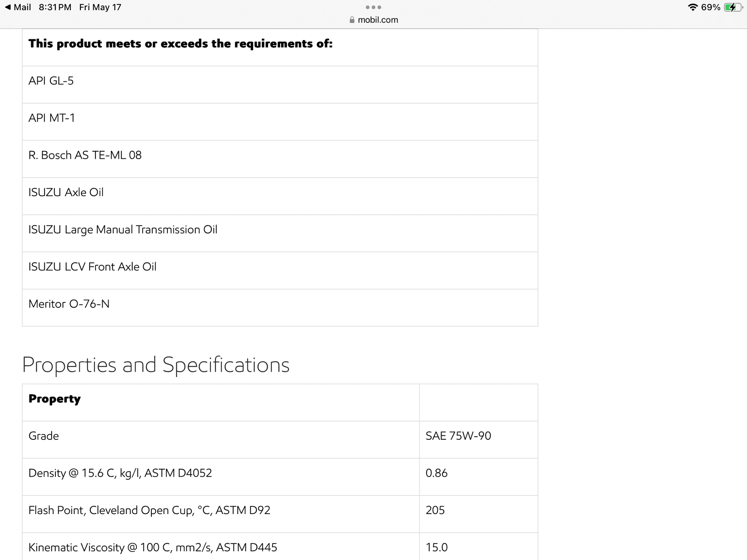Tap the back to Mail arrow

tap(8, 7)
